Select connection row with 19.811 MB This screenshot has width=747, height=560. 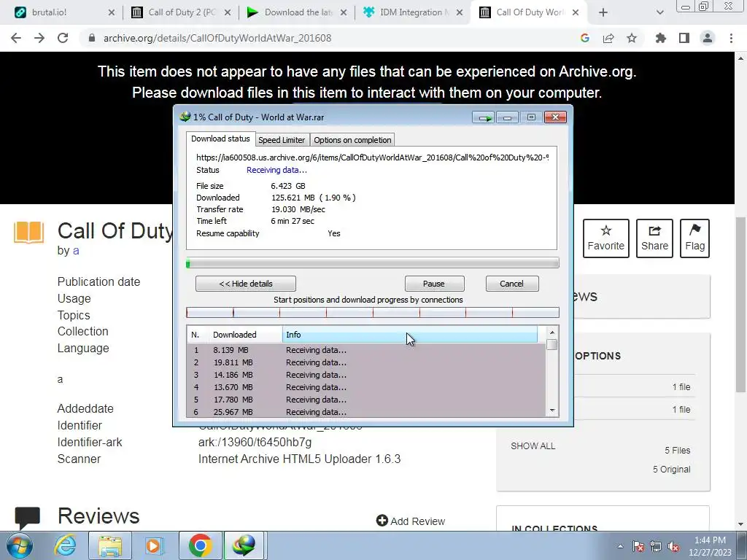pyautogui.click(x=366, y=362)
